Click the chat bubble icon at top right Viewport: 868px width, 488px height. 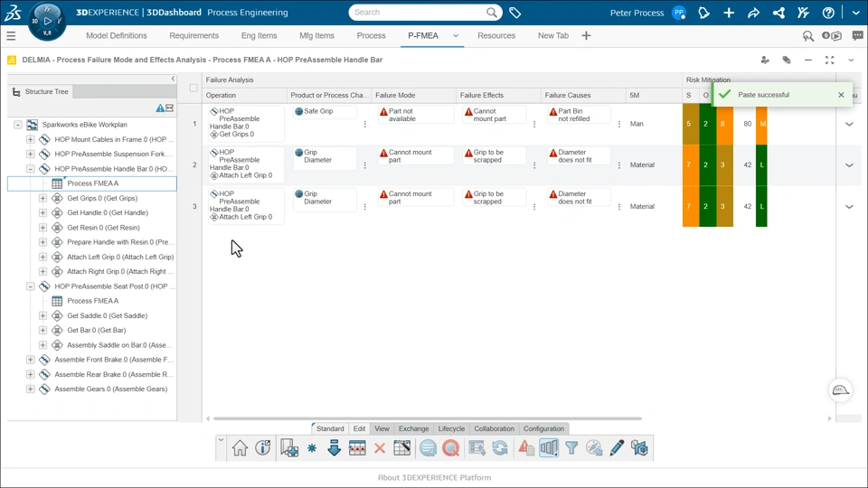click(857, 35)
